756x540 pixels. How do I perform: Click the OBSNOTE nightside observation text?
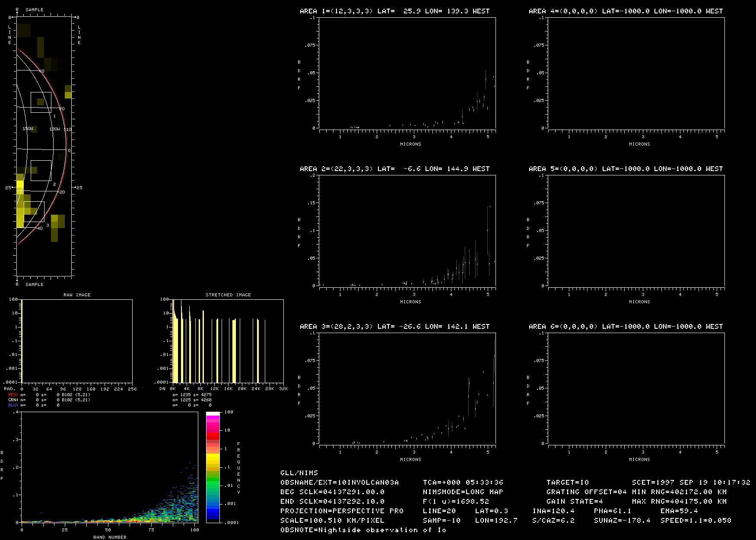363,530
